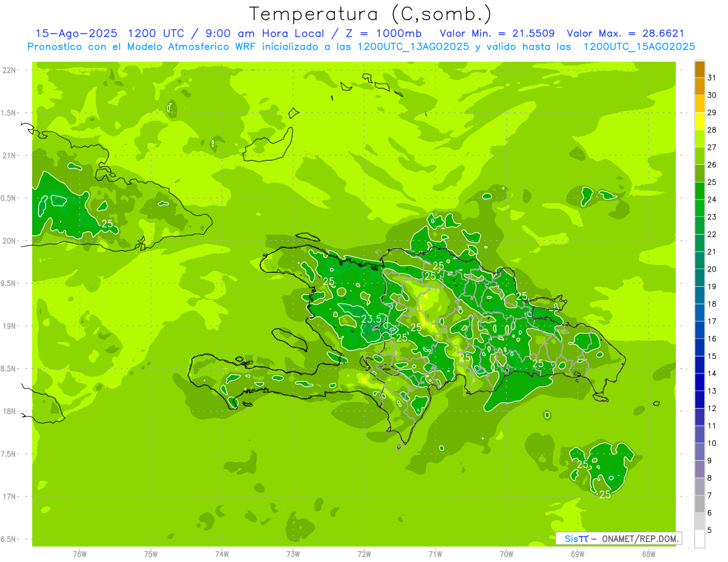This screenshot has height=562, width=728.
Task: Click latitude label "8.5N"
Action: click(9, 369)
